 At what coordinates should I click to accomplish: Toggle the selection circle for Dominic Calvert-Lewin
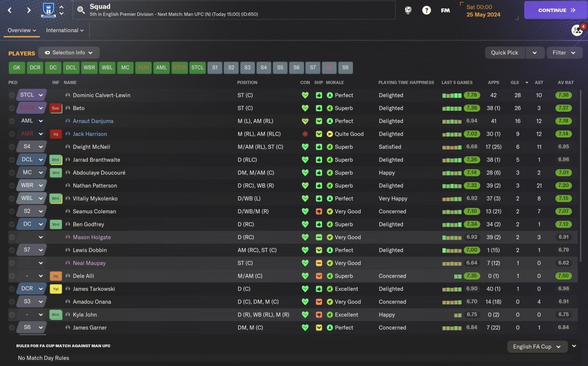[x=11, y=95]
